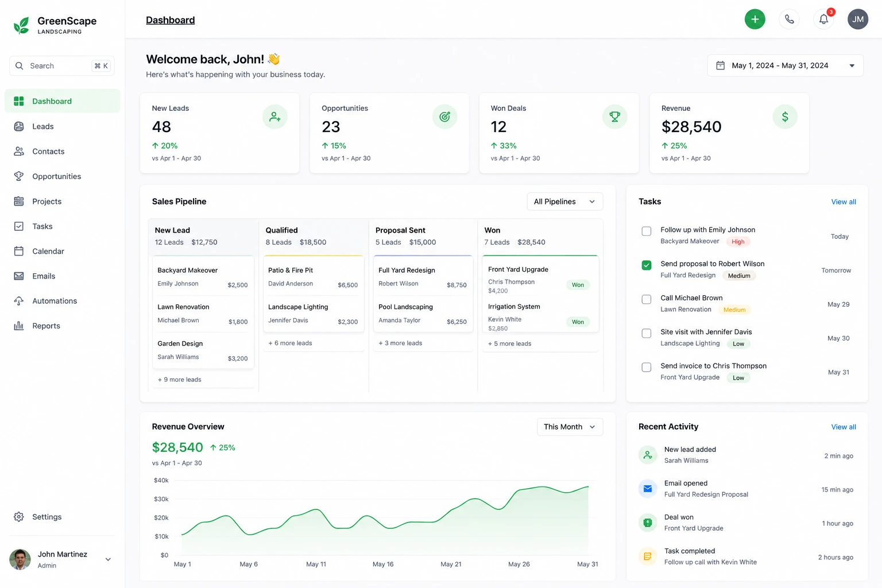Viewport: 882px width, 588px height.
Task: Click the notification count badge 3
Action: [x=830, y=12]
